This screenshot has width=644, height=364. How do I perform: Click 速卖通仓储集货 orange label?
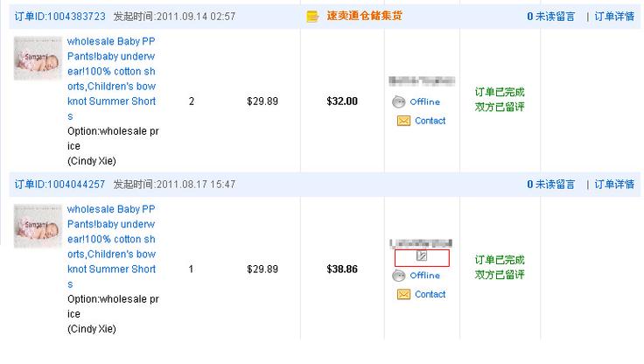click(364, 16)
